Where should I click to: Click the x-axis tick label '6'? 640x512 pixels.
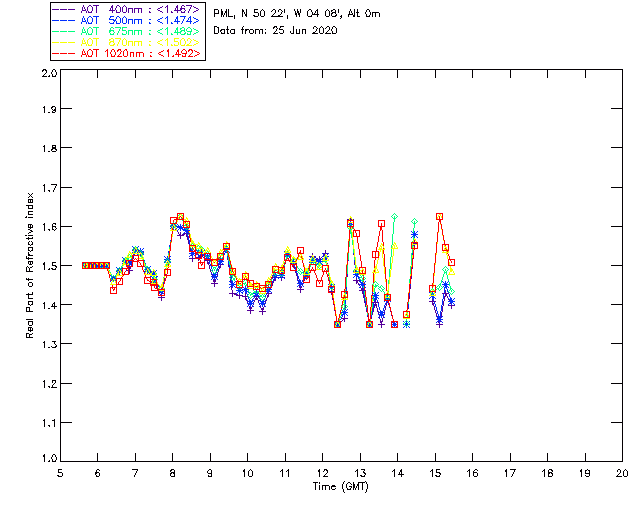pyautogui.click(x=98, y=473)
